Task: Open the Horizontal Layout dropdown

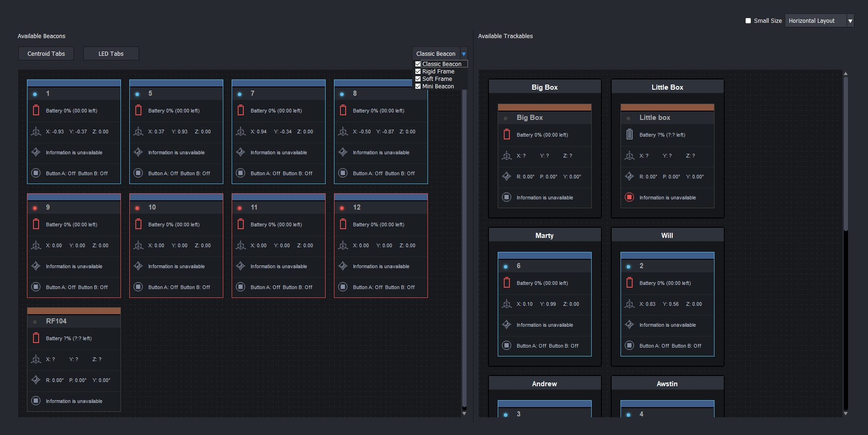Action: [850, 21]
